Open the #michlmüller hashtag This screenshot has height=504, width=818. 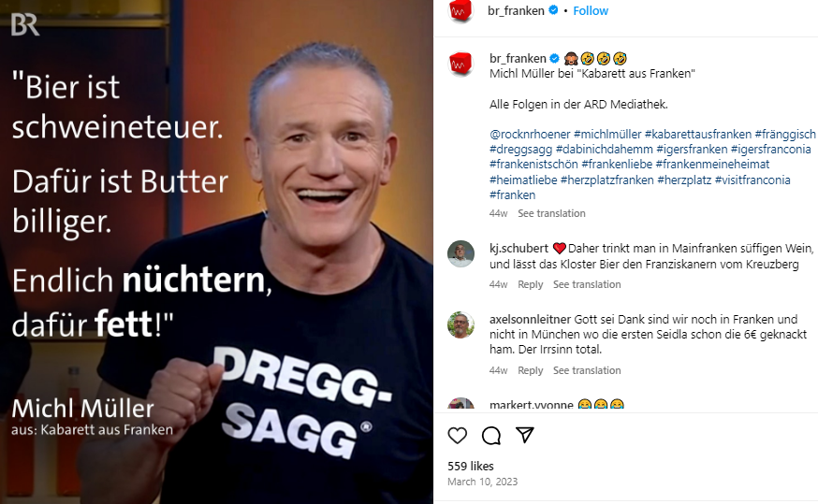[607, 134]
